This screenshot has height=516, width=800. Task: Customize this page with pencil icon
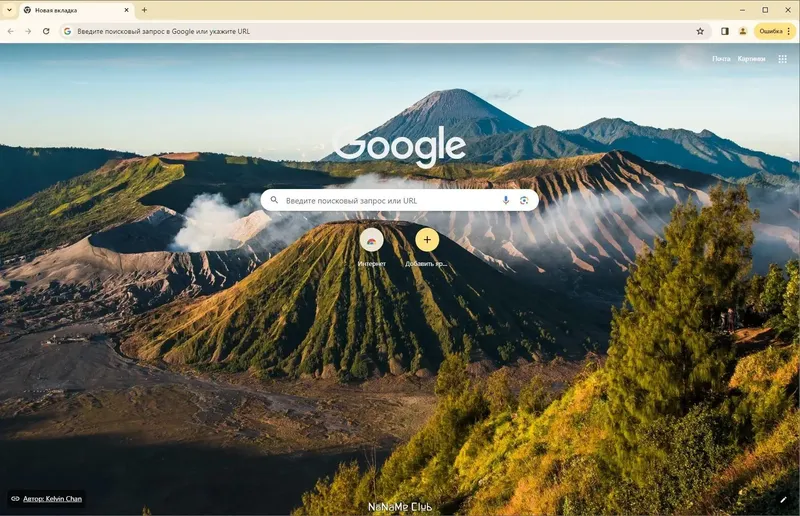(783, 500)
